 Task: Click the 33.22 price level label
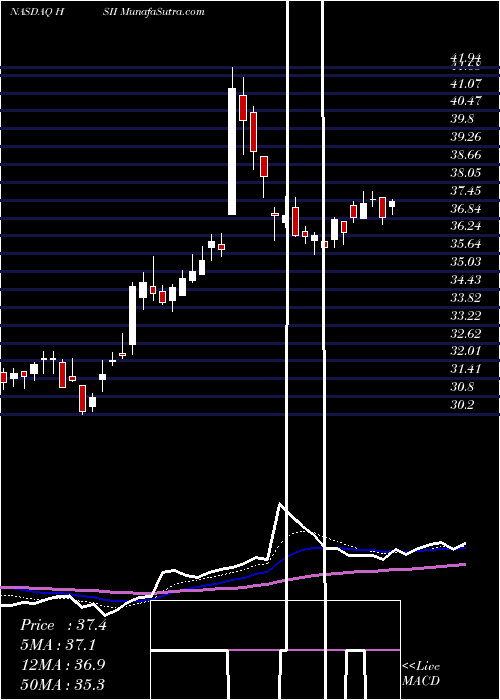coord(466,316)
